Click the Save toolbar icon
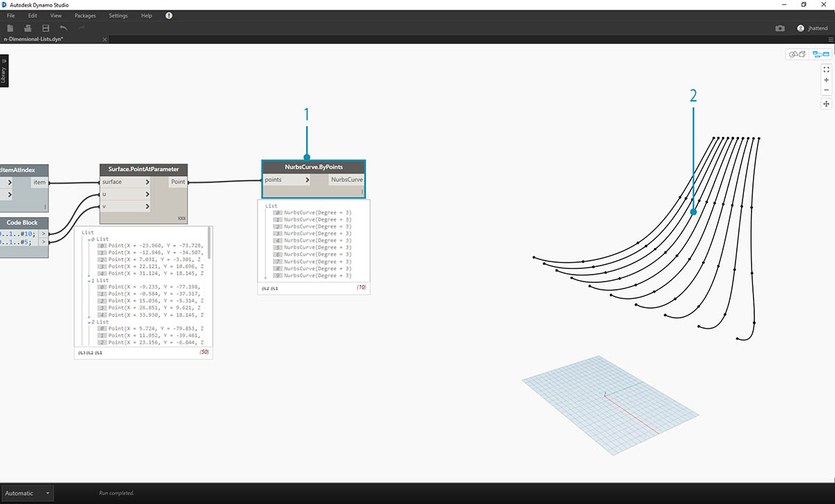835x504 pixels. coord(46,28)
